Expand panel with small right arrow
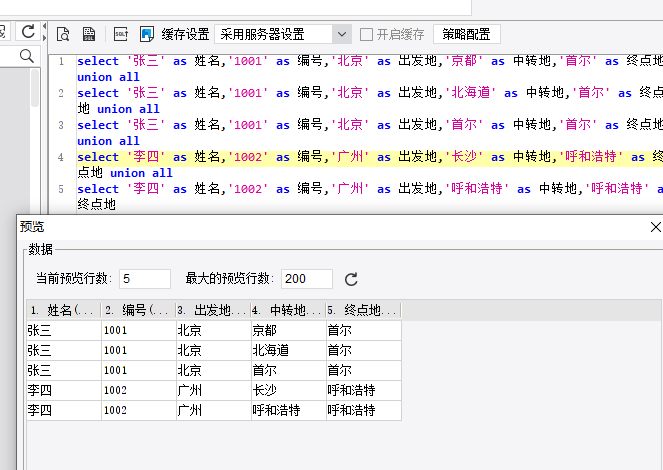 click(x=44, y=38)
